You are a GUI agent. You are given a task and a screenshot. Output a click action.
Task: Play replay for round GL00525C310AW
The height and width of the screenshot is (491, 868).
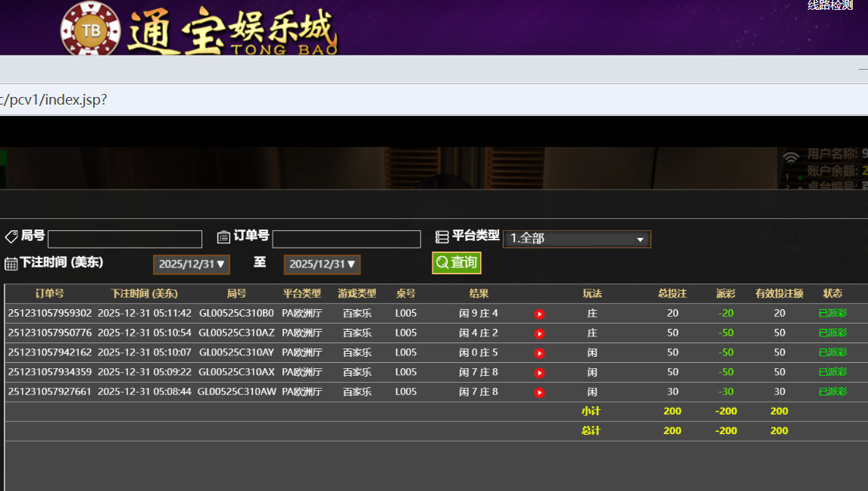539,392
